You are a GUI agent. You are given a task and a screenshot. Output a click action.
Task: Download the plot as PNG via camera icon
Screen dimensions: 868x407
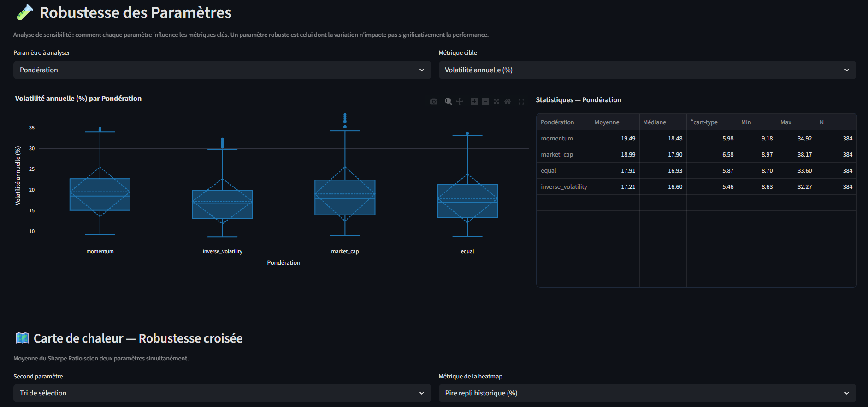click(433, 101)
